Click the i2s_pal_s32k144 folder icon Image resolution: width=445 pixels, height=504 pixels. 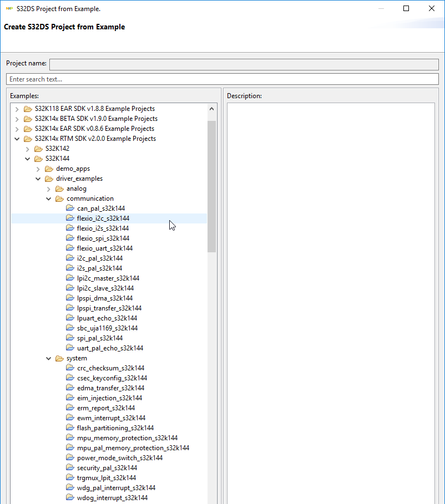tap(70, 268)
